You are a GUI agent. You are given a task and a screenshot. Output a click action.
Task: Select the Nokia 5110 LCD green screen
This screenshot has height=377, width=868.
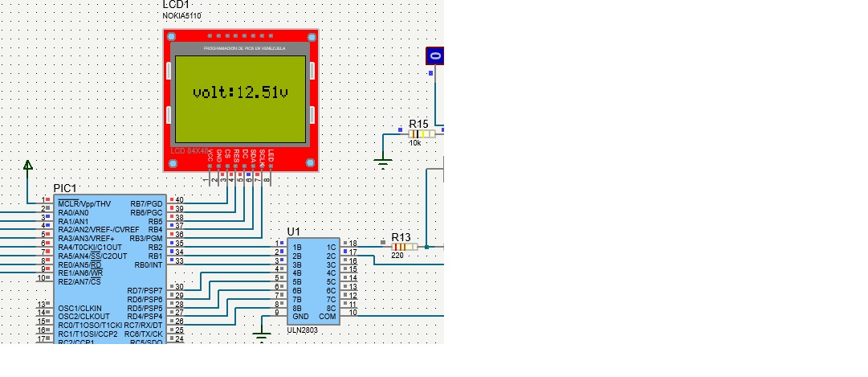tap(241, 99)
